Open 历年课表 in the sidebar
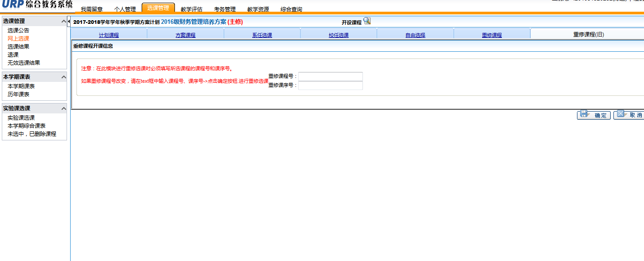The image size is (644, 261). tap(18, 94)
